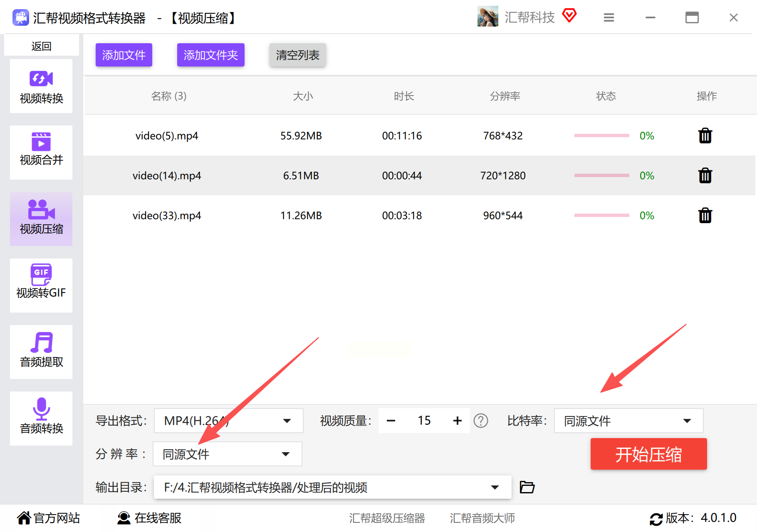Open the 汇帮超级压缩器 link
This screenshot has height=532, width=757.
[387, 518]
